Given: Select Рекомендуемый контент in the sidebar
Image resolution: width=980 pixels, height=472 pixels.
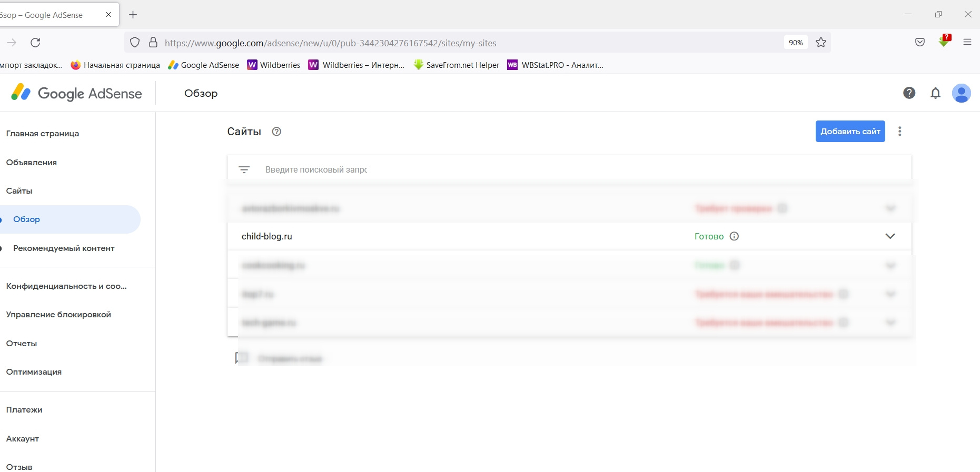Looking at the screenshot, I should tap(64, 248).
